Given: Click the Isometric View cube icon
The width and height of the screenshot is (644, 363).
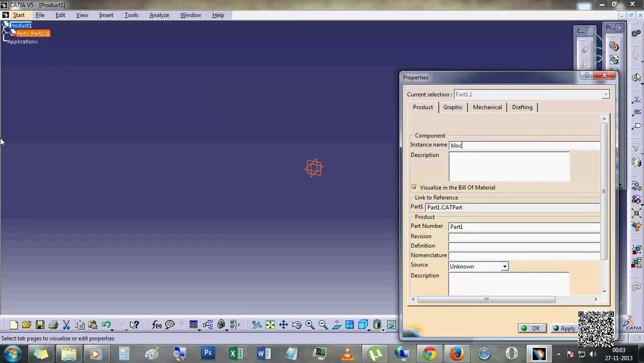Looking at the screenshot, I should 363,325.
